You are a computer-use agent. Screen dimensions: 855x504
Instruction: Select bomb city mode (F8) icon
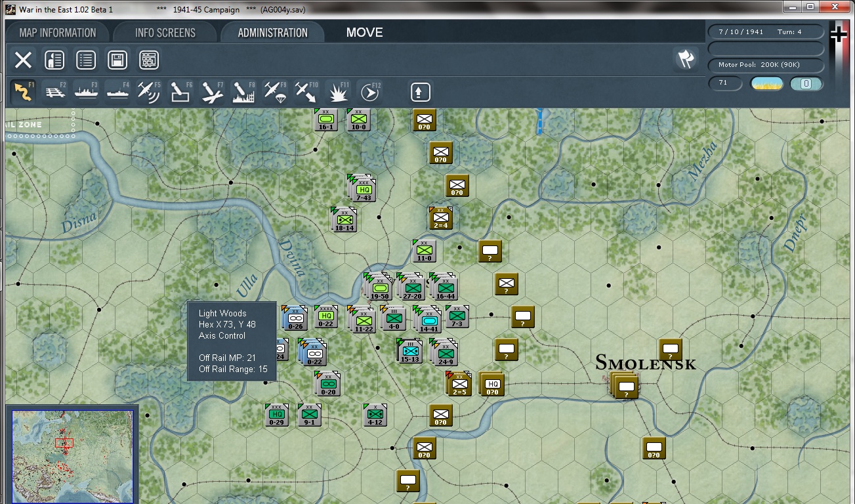coord(244,92)
